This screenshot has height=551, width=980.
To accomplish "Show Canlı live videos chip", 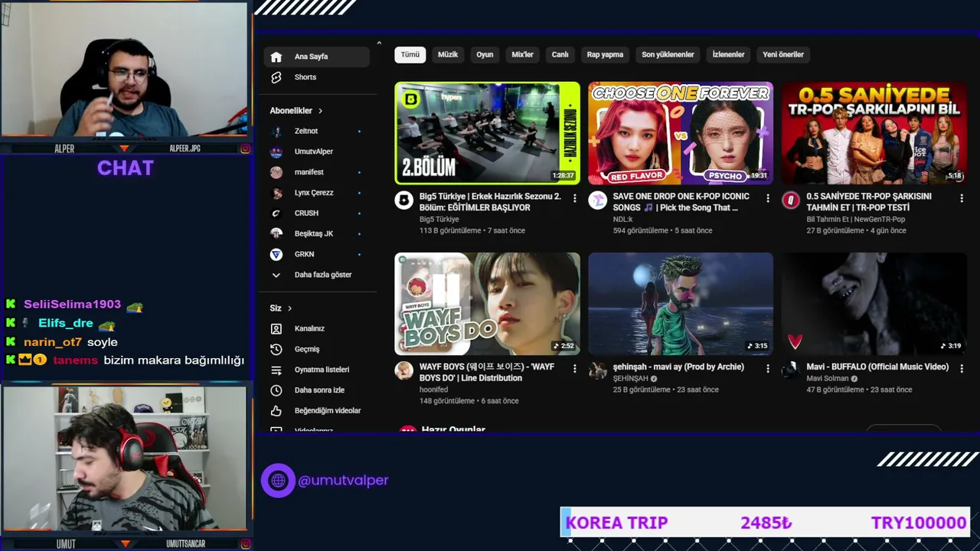I will coord(560,54).
